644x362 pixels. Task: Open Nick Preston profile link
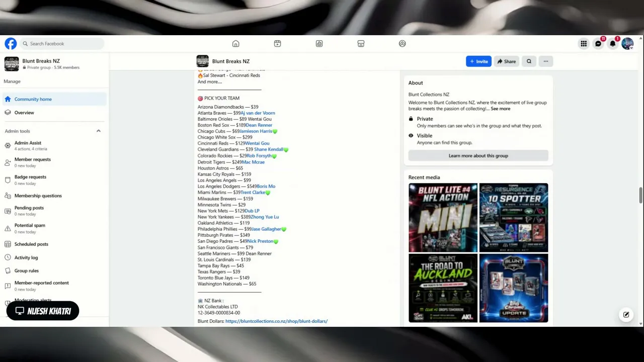tap(260, 241)
